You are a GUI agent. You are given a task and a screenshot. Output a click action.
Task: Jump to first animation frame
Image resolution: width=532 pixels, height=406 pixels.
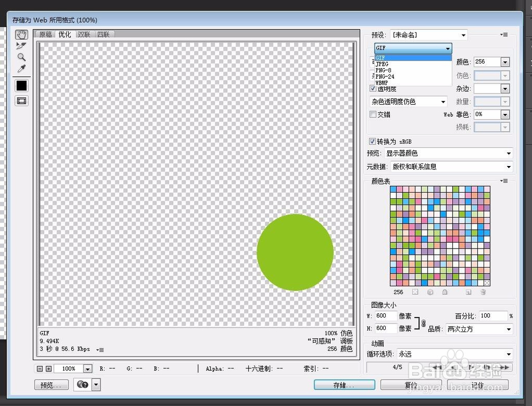[437, 367]
